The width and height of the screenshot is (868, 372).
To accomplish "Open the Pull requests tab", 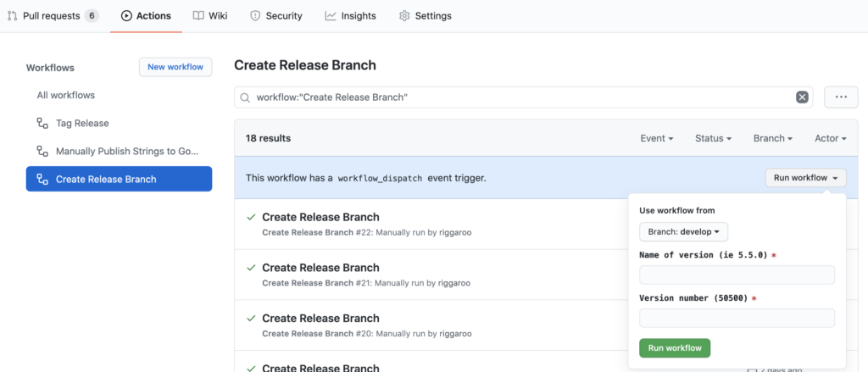I will point(53,16).
